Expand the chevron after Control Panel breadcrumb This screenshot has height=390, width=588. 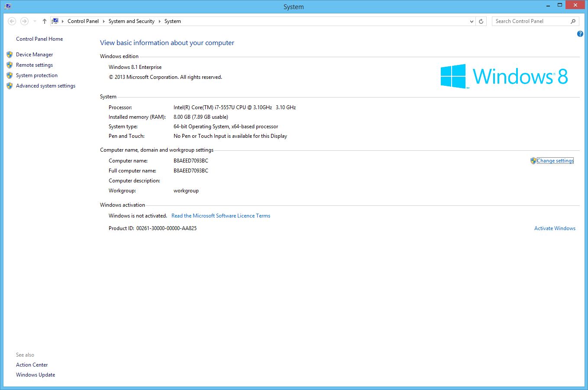click(x=104, y=21)
